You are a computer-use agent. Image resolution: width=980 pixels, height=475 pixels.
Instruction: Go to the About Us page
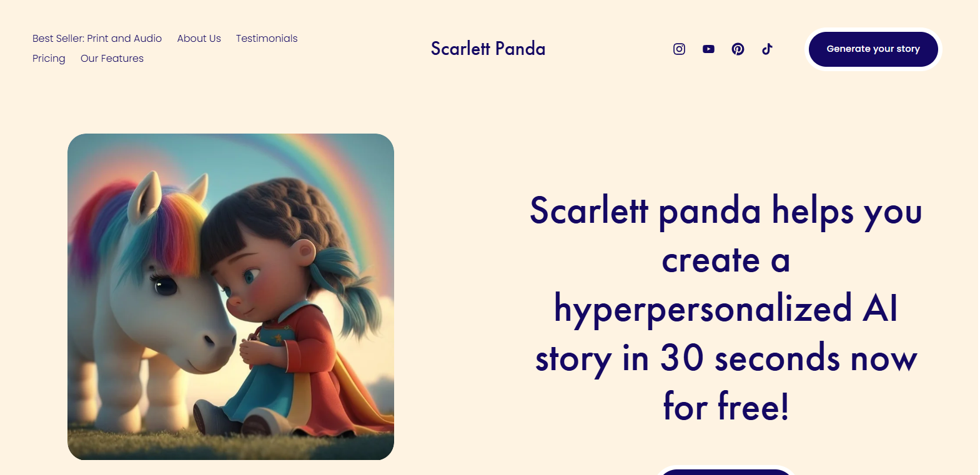pyautogui.click(x=199, y=38)
